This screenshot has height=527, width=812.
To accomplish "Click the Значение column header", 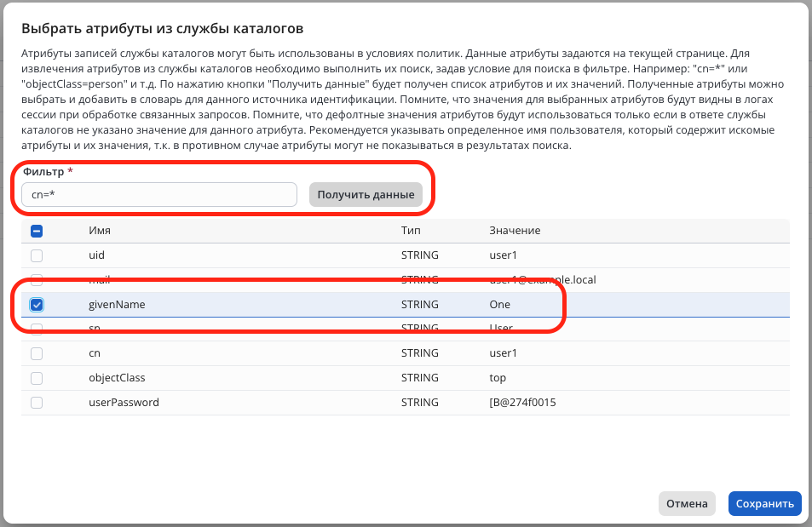I will (515, 231).
